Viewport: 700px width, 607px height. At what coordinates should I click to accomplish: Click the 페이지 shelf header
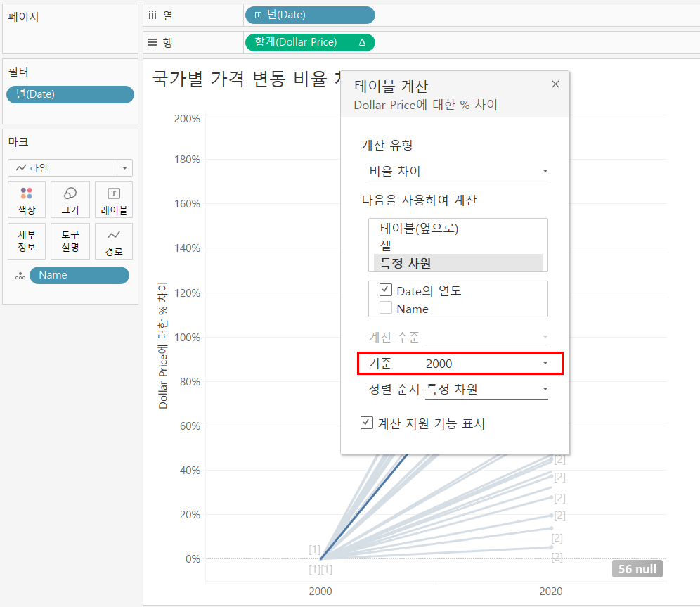23,17
